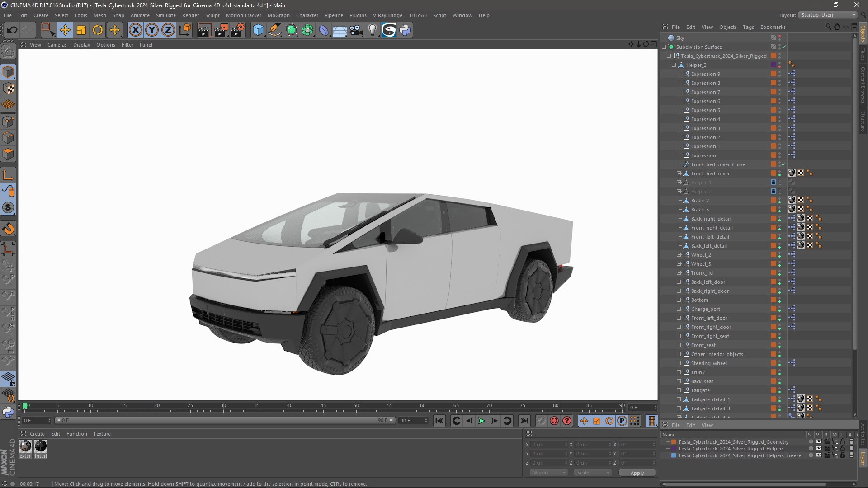Toggle Y axis lock icon

click(152, 30)
